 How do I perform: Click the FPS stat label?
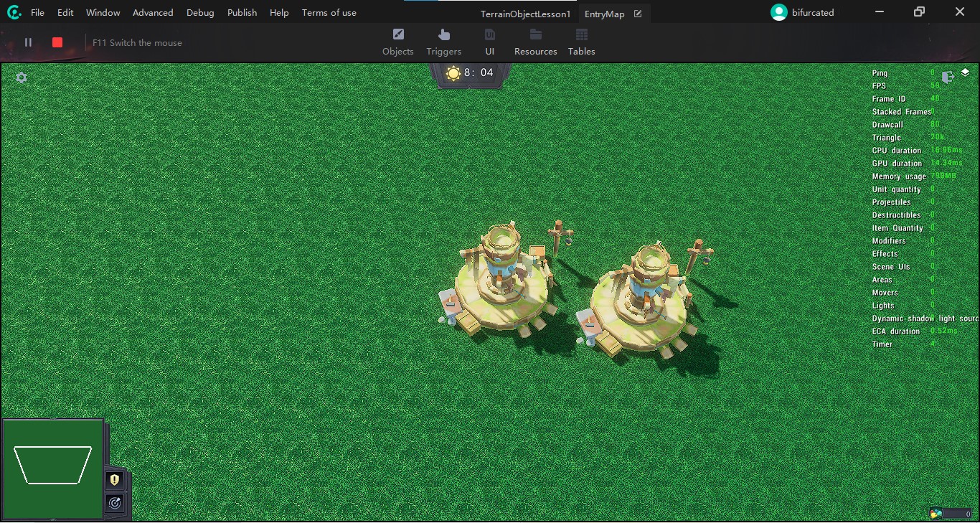[879, 86]
